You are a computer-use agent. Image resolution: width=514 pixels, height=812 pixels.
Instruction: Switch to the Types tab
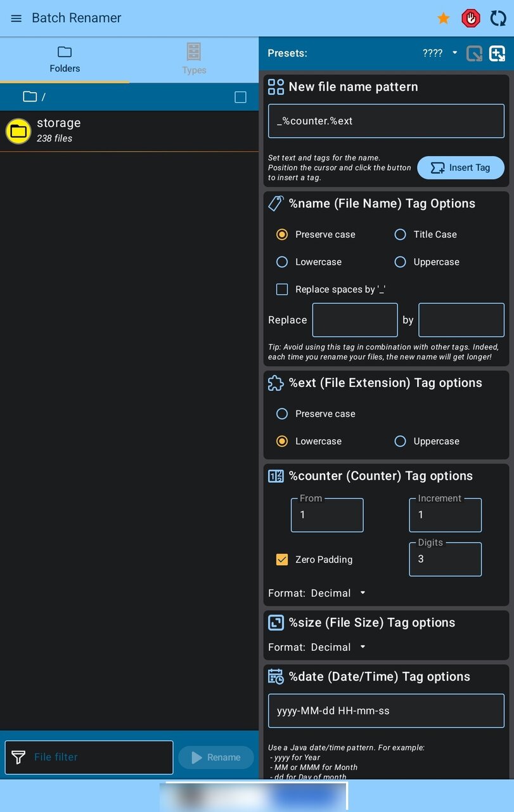(194, 60)
